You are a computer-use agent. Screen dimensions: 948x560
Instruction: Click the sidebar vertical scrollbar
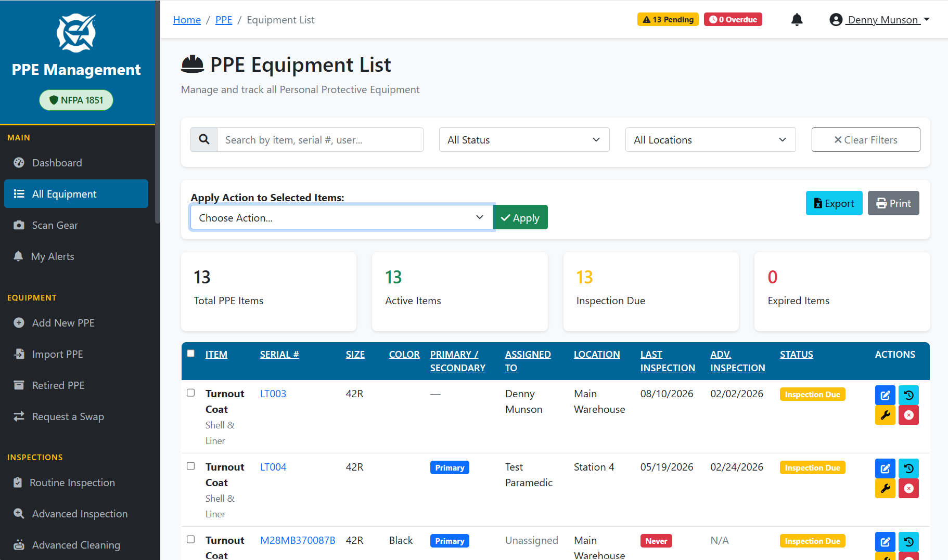pyautogui.click(x=157, y=112)
